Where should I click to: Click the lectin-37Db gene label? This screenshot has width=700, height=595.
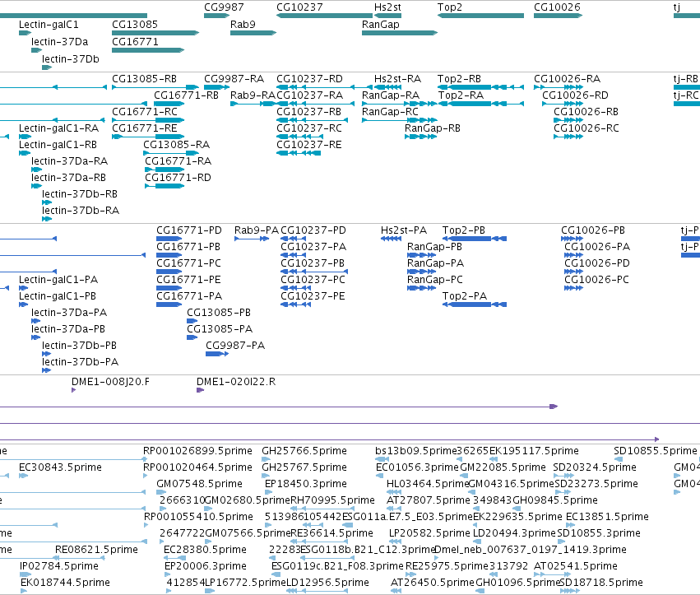tap(71, 59)
